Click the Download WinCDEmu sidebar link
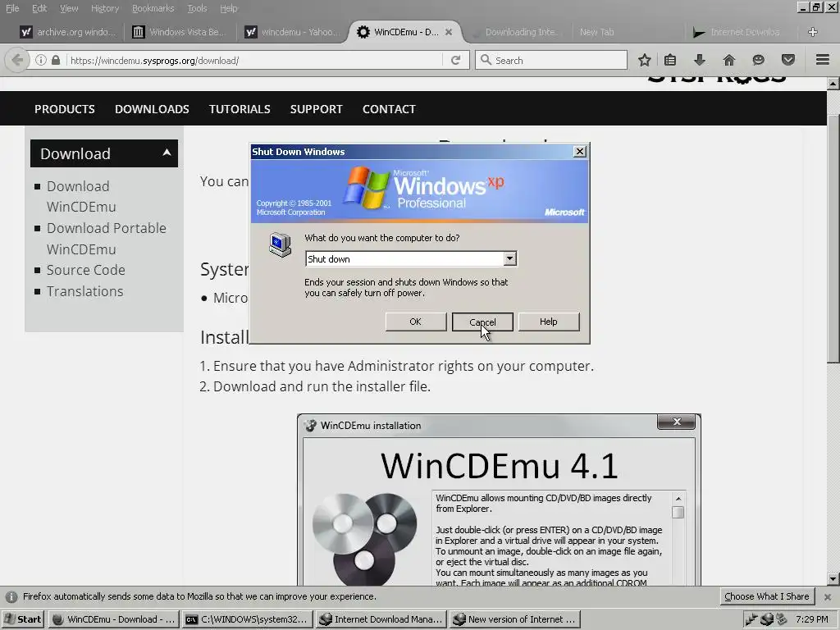Image resolution: width=840 pixels, height=630 pixels. click(x=80, y=196)
